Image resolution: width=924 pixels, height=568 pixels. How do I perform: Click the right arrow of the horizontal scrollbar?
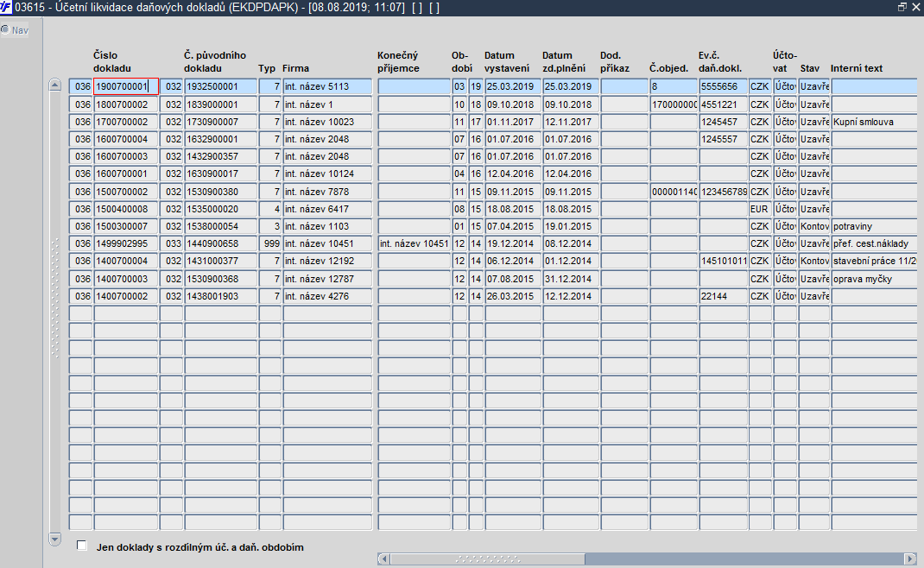point(910,559)
